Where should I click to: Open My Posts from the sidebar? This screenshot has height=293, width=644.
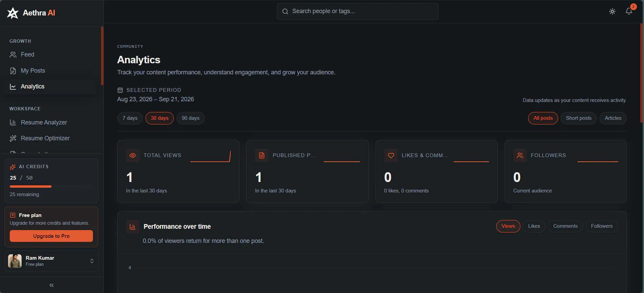click(x=51, y=71)
